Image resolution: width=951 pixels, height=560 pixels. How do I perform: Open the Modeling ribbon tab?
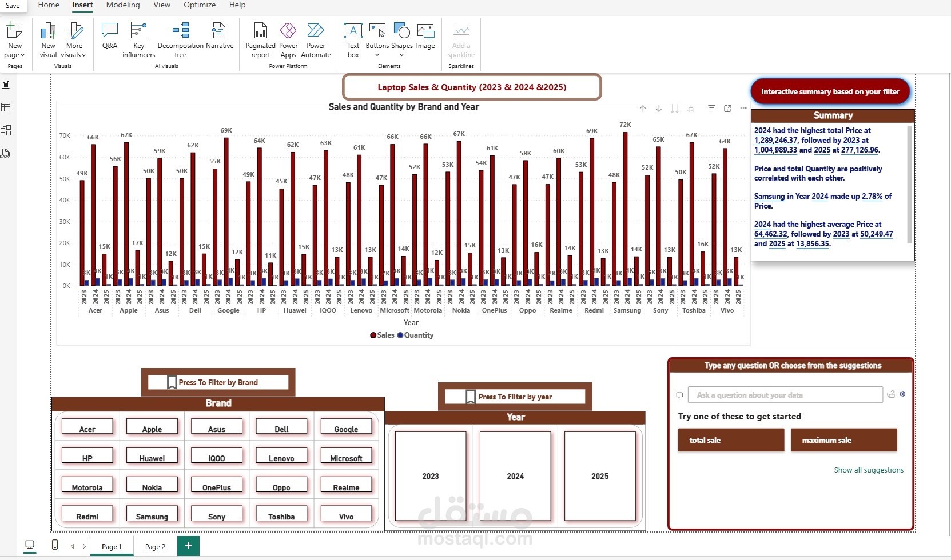(123, 5)
